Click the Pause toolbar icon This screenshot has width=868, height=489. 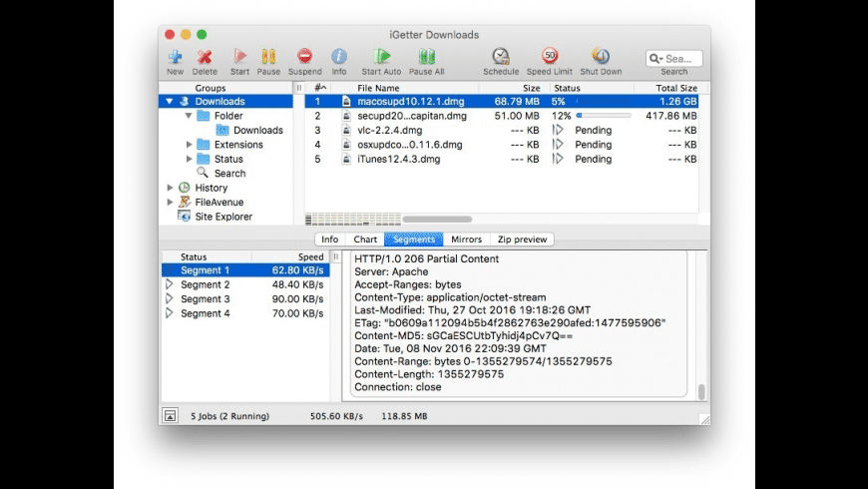tap(268, 57)
